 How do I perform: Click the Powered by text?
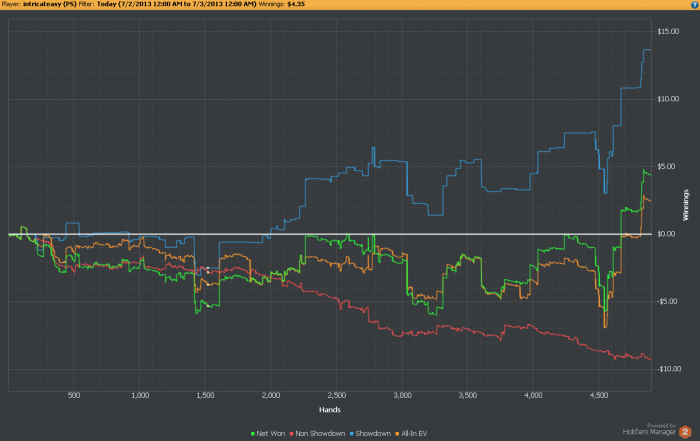(x=661, y=426)
